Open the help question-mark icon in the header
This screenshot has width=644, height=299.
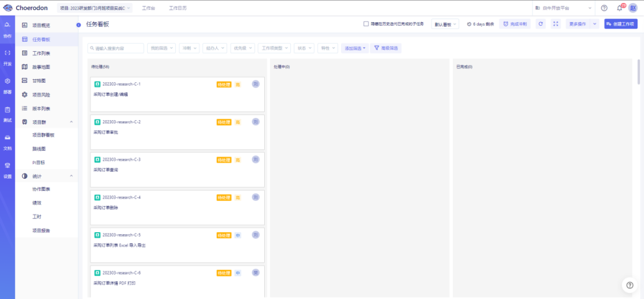tap(603, 8)
